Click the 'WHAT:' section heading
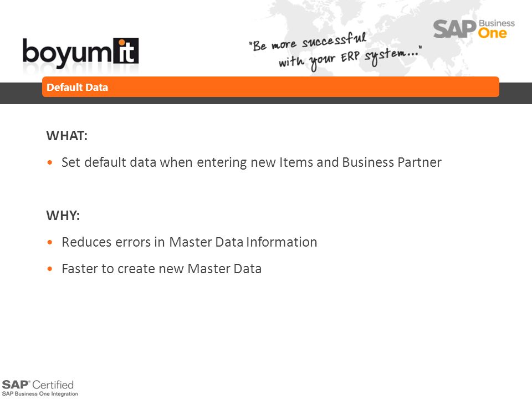The height and width of the screenshot is (399, 532). coord(67,136)
